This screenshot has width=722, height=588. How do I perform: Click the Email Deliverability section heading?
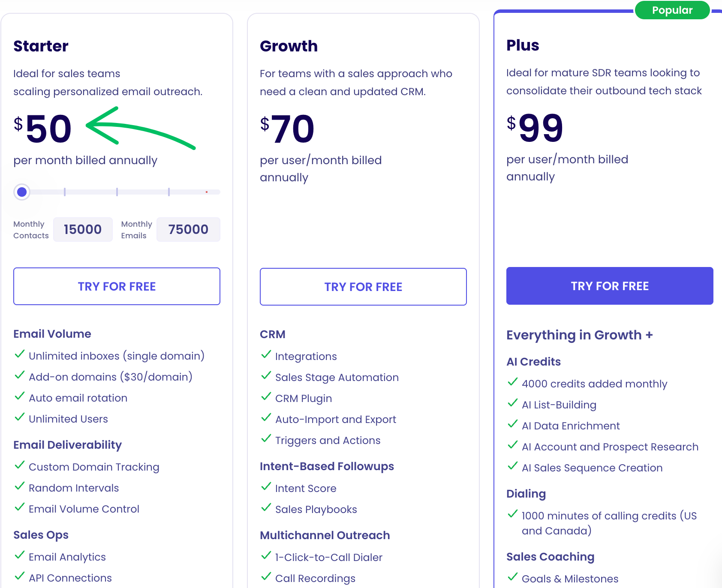(67, 445)
